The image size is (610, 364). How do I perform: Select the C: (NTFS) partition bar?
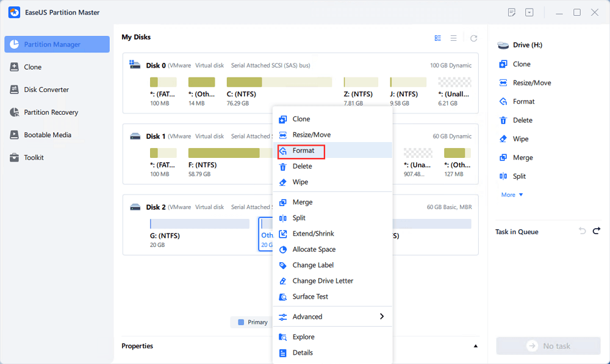coord(279,82)
